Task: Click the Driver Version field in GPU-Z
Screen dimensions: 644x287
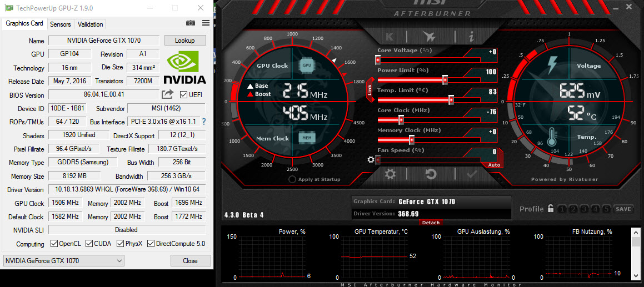Action: [x=127, y=189]
